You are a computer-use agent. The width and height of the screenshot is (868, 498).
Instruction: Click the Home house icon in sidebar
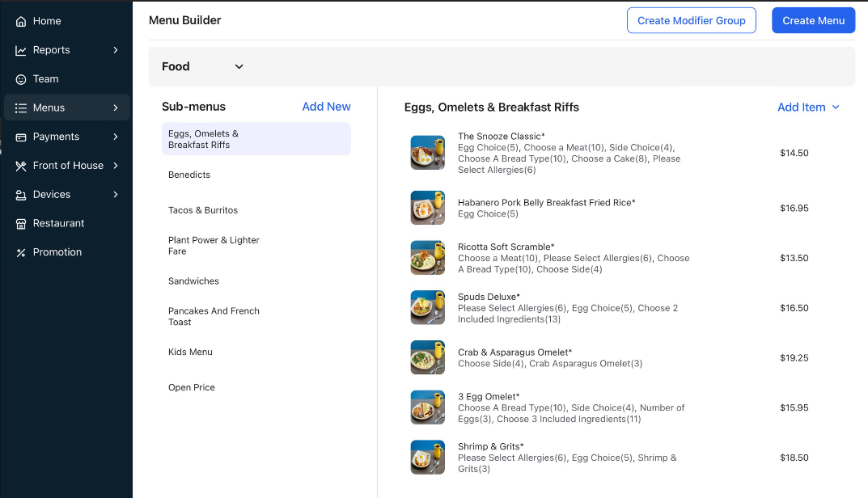pyautogui.click(x=21, y=21)
